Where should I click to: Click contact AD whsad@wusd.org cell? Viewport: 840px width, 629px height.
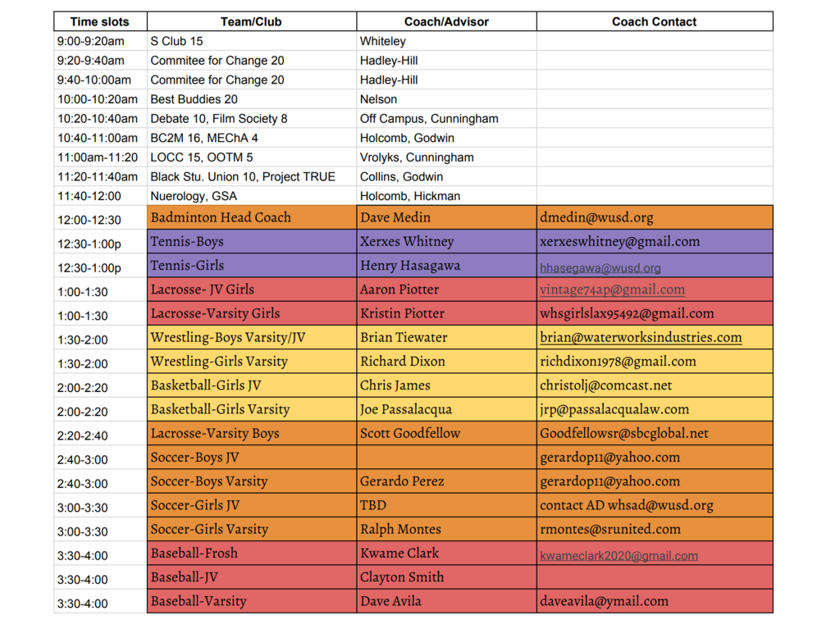pos(655,505)
